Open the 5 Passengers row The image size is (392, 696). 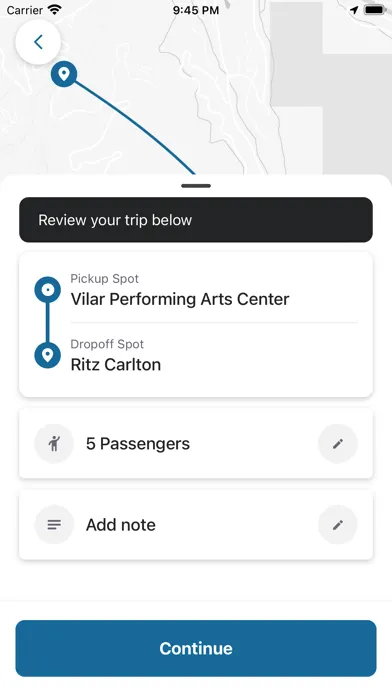(x=196, y=443)
